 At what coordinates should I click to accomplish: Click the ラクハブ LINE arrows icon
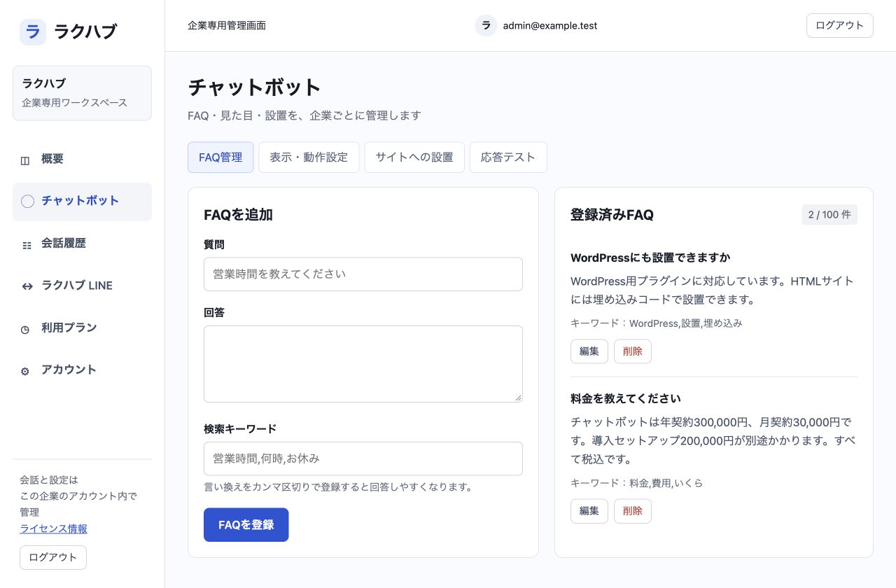point(27,286)
